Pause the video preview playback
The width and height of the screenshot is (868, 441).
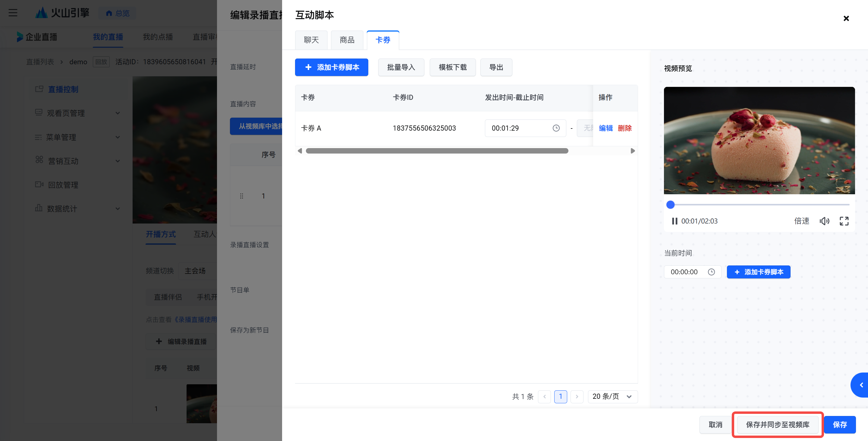[x=674, y=221]
